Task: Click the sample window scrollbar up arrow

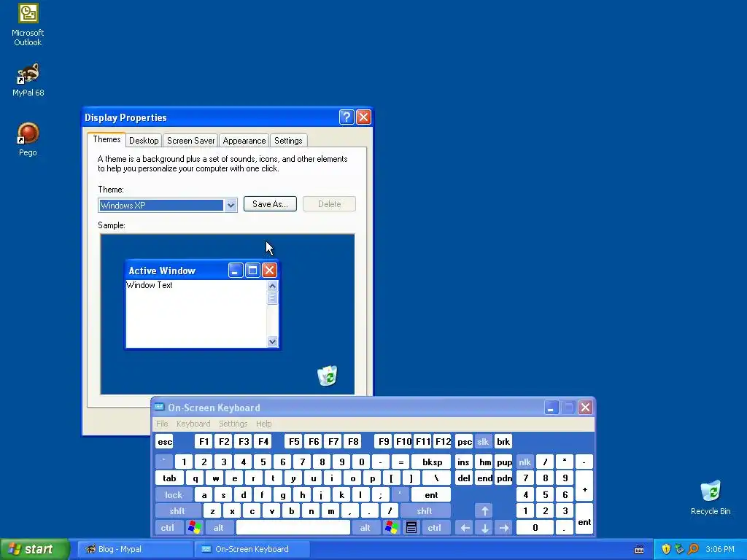Action: tap(273, 286)
